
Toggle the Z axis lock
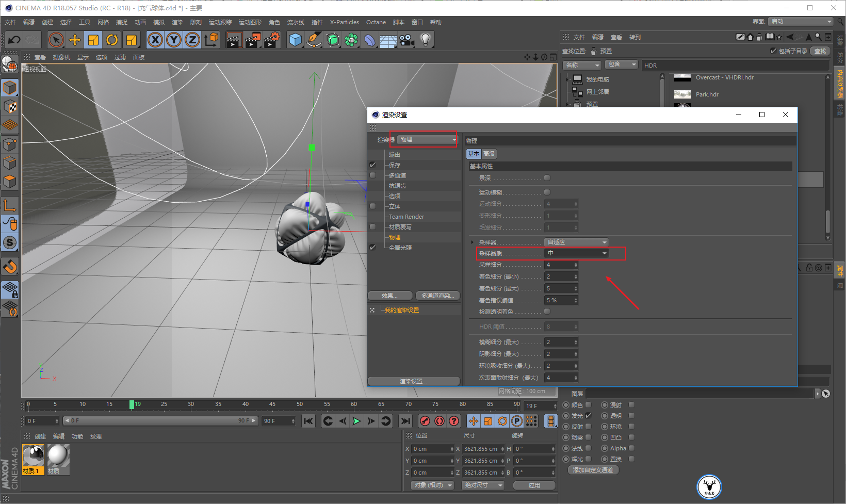click(192, 40)
